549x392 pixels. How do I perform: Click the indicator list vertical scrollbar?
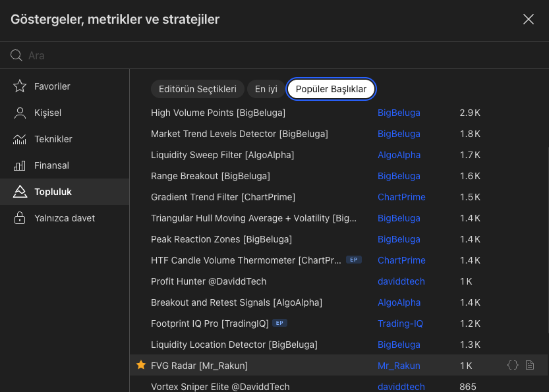(x=548, y=240)
